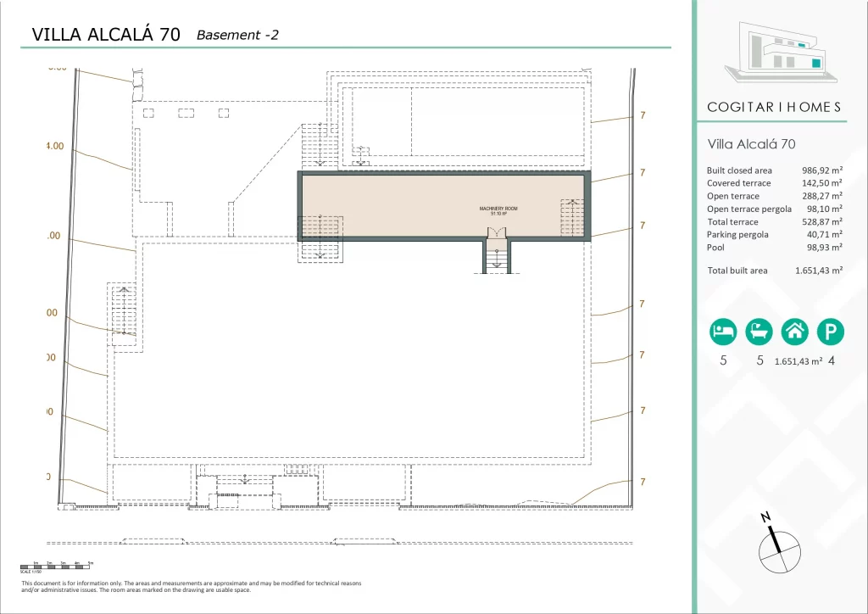868x614 pixels.
Task: Click the north compass symbol
Action: (776, 545)
